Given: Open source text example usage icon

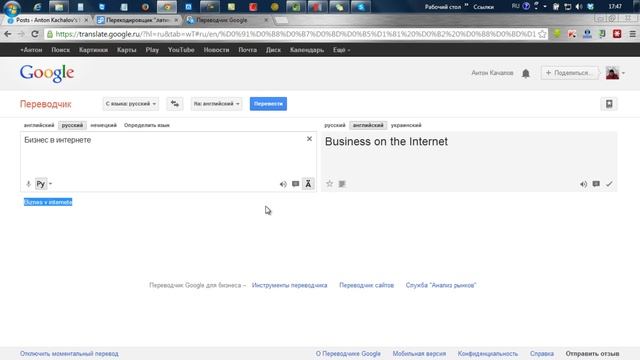Looking at the screenshot, I should pos(296,184).
